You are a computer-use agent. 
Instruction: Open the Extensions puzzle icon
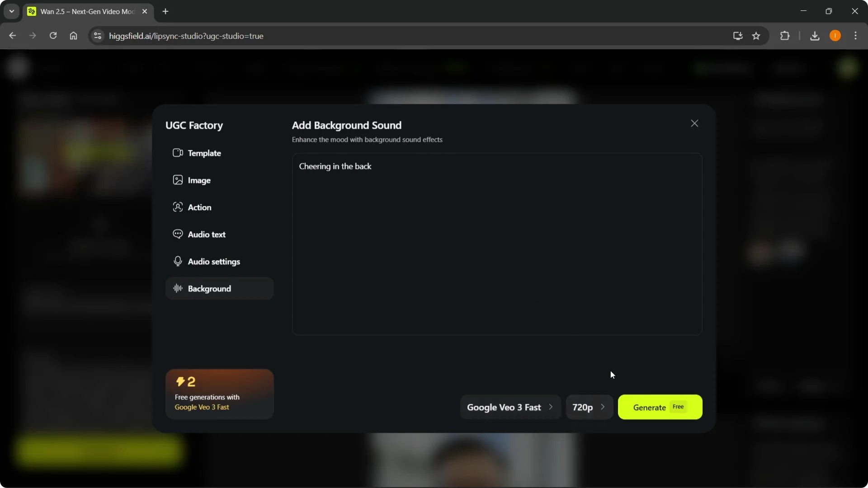coord(785,36)
